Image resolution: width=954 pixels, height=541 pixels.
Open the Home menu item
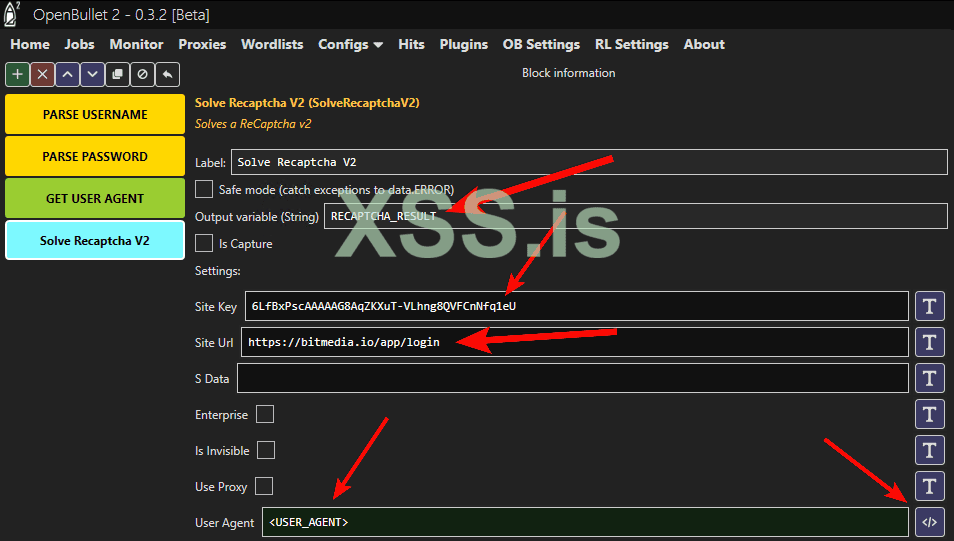[x=30, y=44]
